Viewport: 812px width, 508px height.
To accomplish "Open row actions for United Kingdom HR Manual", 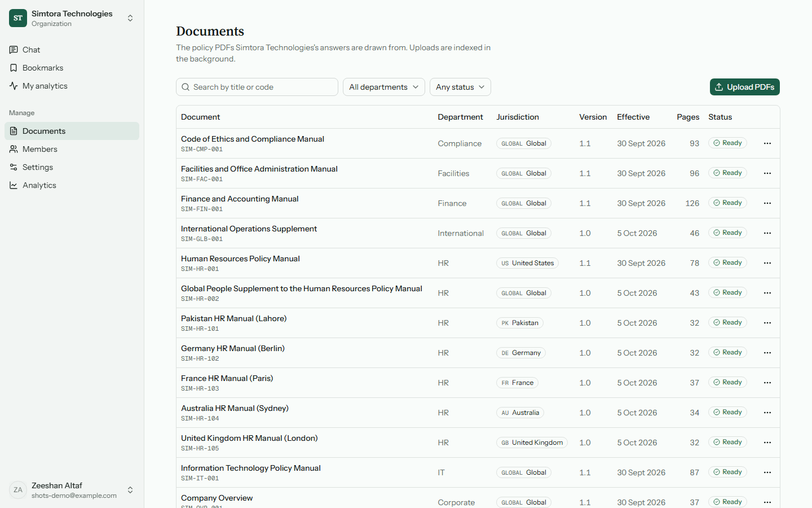I will pyautogui.click(x=767, y=443).
